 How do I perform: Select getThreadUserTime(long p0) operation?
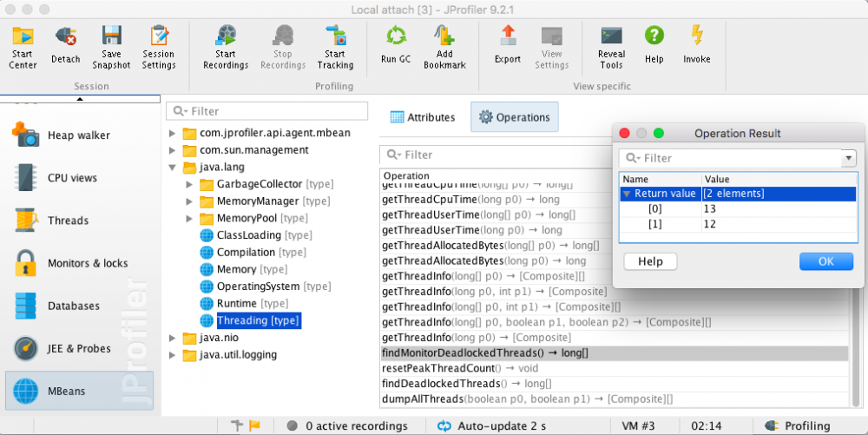(496, 230)
